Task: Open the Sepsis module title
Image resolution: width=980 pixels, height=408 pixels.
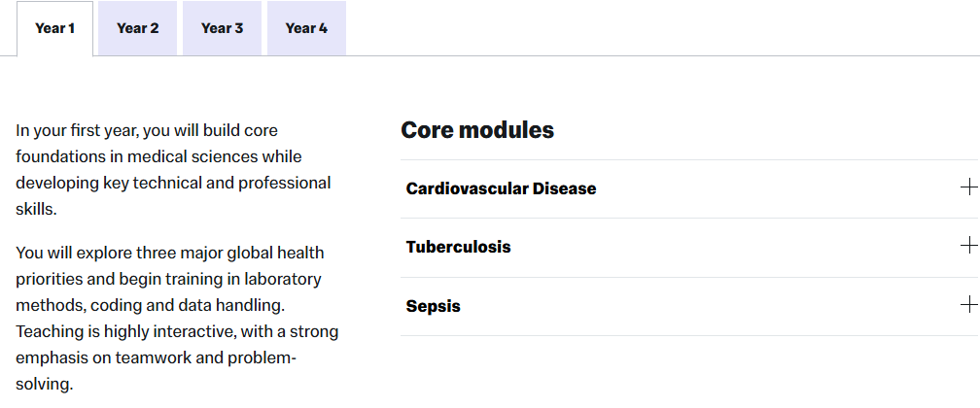Action: (x=433, y=306)
